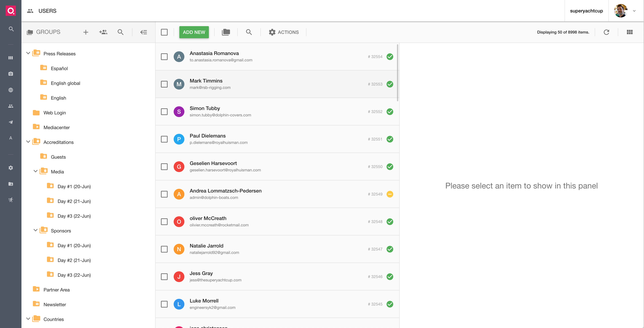The width and height of the screenshot is (644, 328).
Task: Open the paper plane sidebar icon
Action: pyautogui.click(x=11, y=122)
